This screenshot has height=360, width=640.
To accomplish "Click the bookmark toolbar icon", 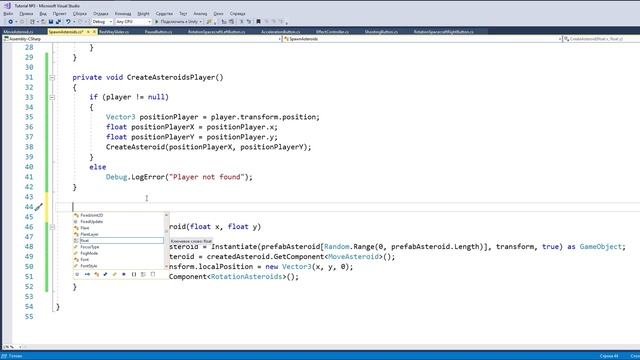I will click(258, 22).
